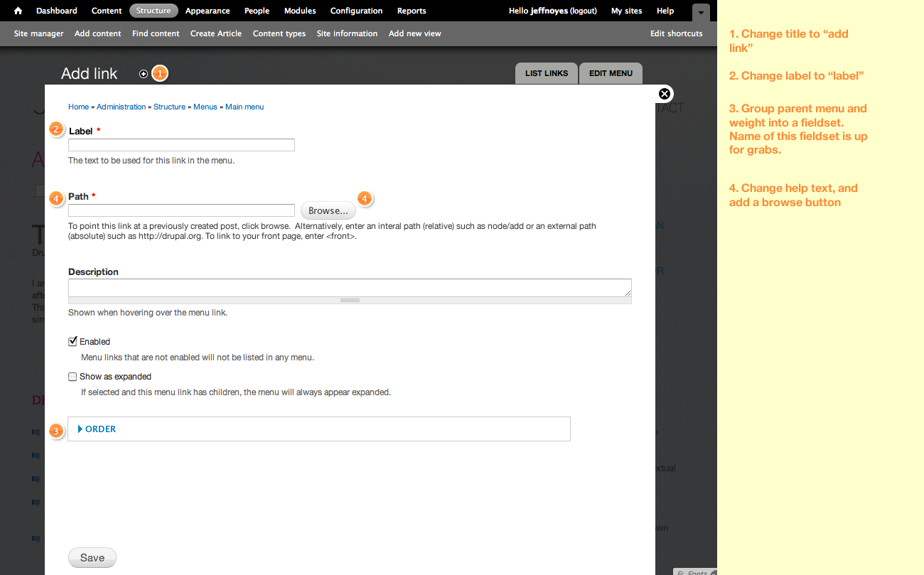Open the Content types shortcut
This screenshot has width=924, height=575.
(279, 33)
